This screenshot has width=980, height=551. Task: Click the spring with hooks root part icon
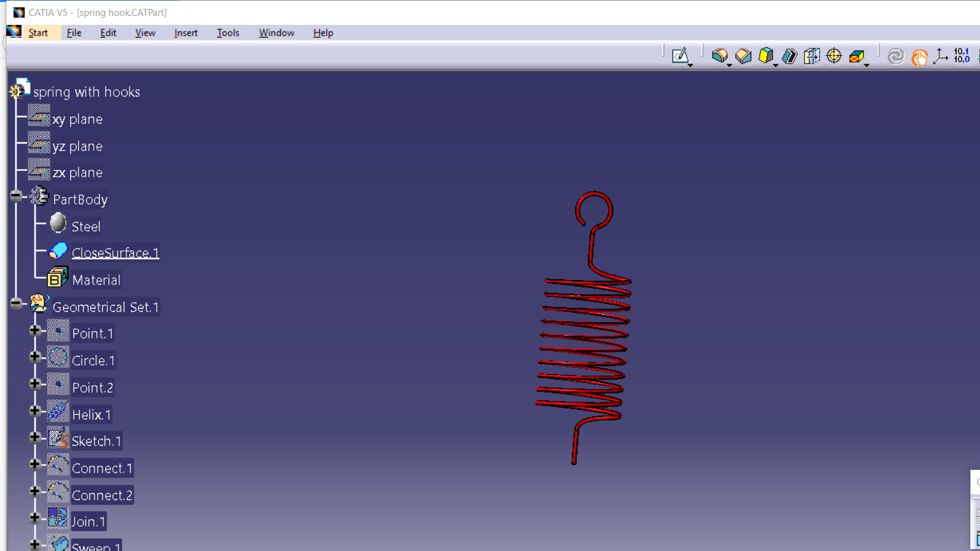click(20, 89)
